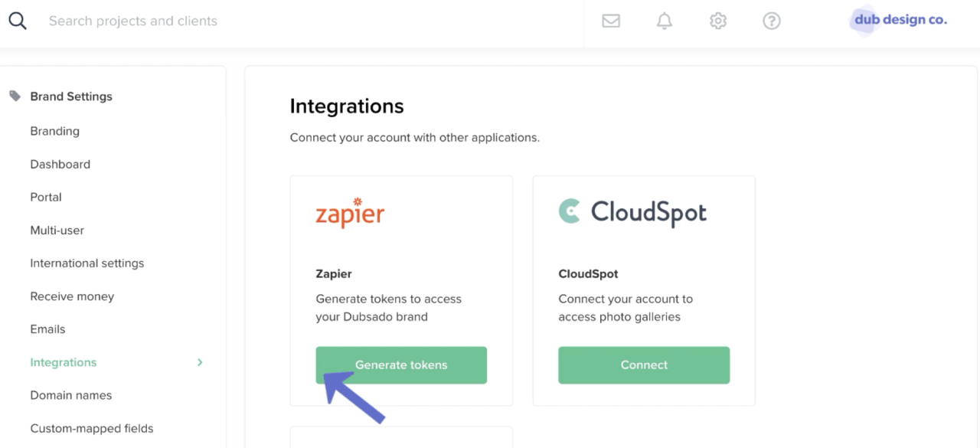Click the search magnifier icon
Image resolution: width=980 pixels, height=448 pixels.
[x=17, y=21]
